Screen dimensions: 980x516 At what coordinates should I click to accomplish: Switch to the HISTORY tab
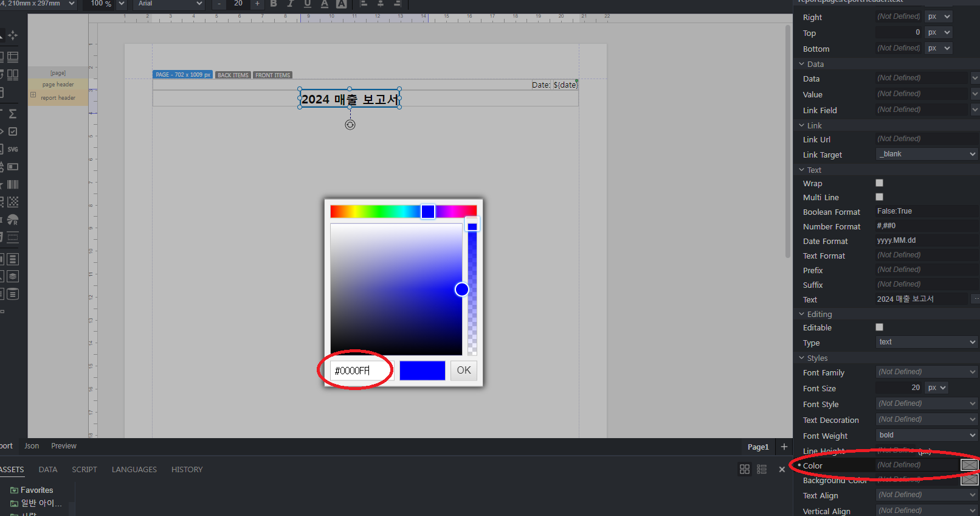[x=187, y=470]
